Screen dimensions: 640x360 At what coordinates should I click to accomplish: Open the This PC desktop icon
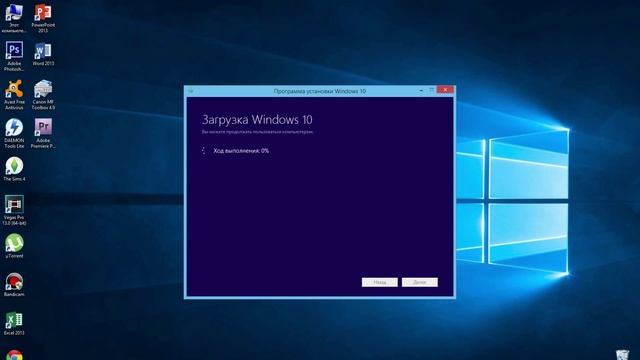pos(14,17)
